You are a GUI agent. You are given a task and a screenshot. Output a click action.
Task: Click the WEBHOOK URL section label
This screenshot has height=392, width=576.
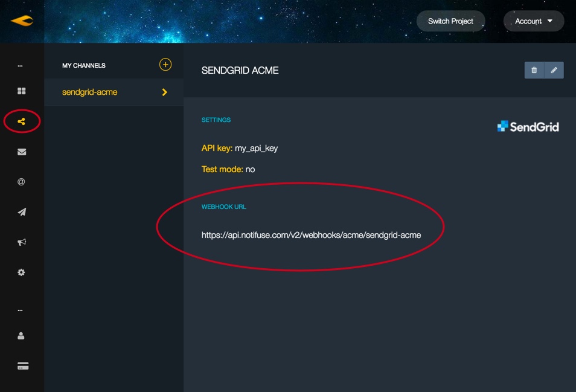224,207
